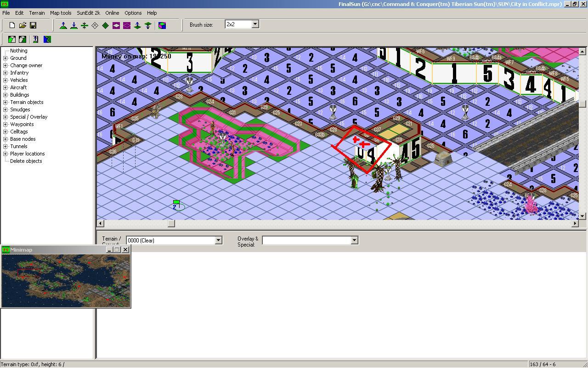Open the Edit menu

[x=19, y=13]
